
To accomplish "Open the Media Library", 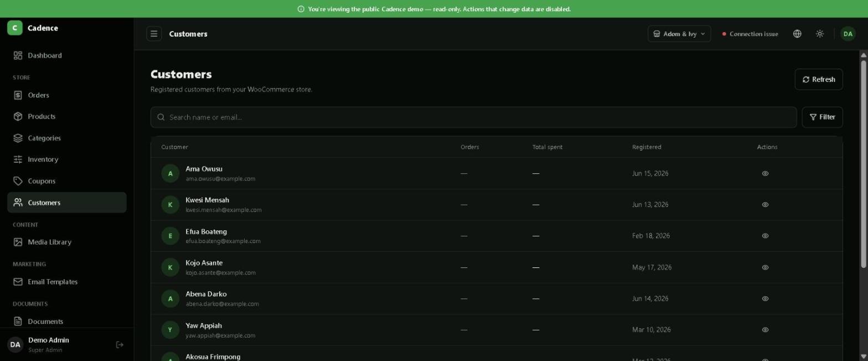I will coord(67,242).
